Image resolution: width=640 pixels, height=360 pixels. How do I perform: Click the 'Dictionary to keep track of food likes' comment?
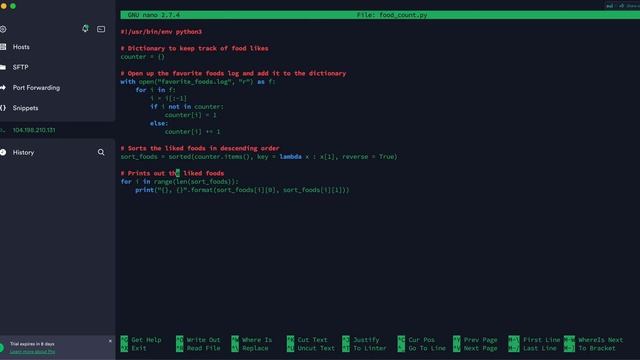point(198,48)
